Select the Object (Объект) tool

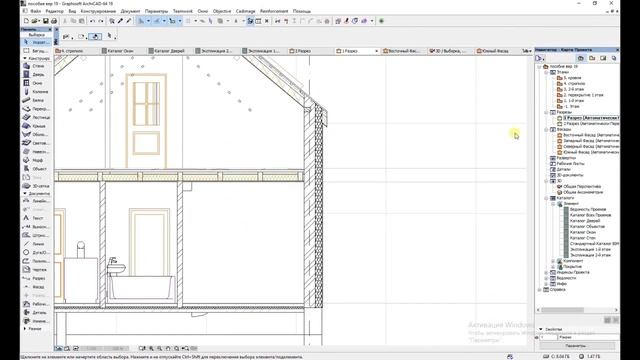click(x=36, y=169)
